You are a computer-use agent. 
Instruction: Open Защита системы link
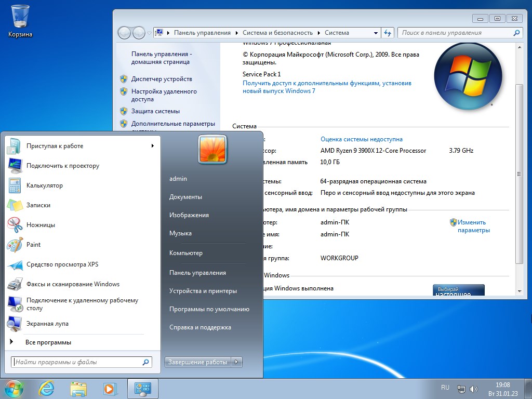coord(155,111)
